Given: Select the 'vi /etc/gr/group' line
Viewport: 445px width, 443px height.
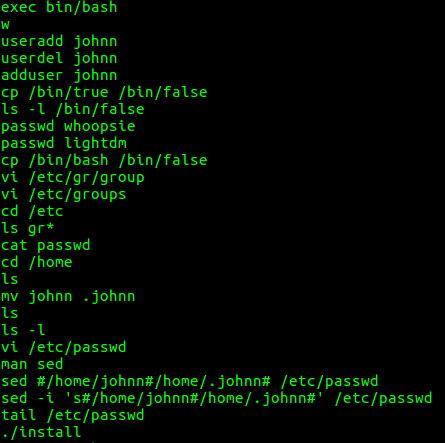Looking at the screenshot, I should pyautogui.click(x=73, y=177).
